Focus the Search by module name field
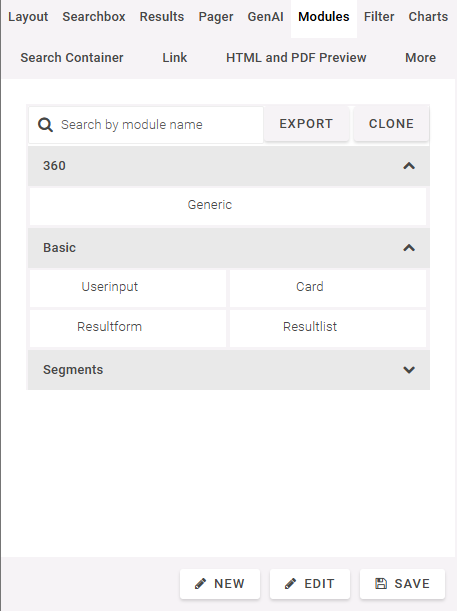Viewport: 459px width, 611px height. 146,125
